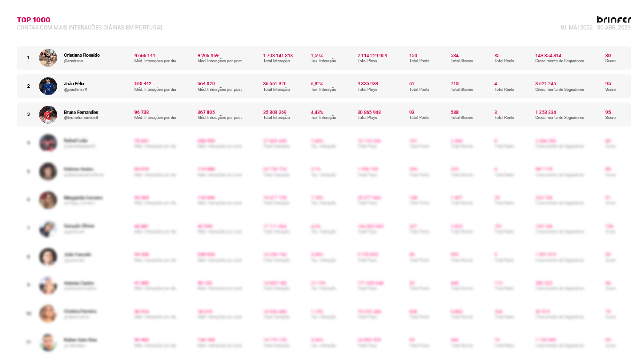Click João Félix's profile picture
The width and height of the screenshot is (644, 362).
48,86
